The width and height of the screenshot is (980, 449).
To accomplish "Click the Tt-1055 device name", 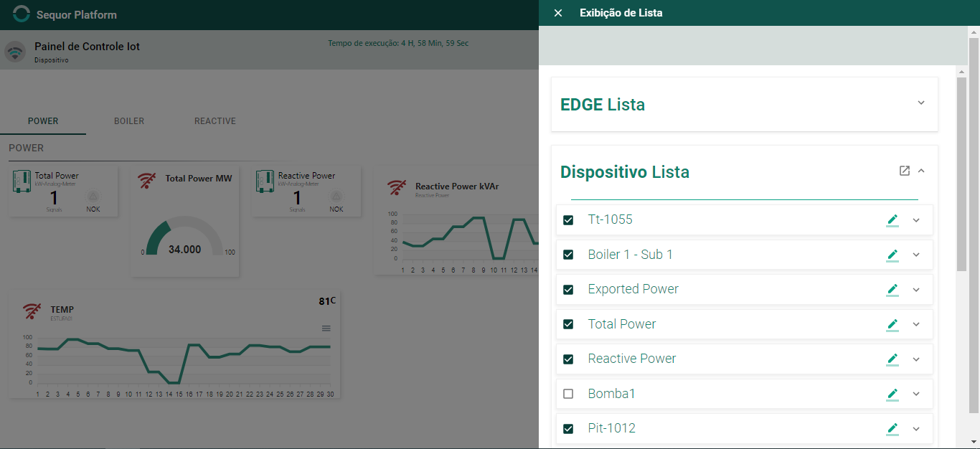I will (x=611, y=219).
